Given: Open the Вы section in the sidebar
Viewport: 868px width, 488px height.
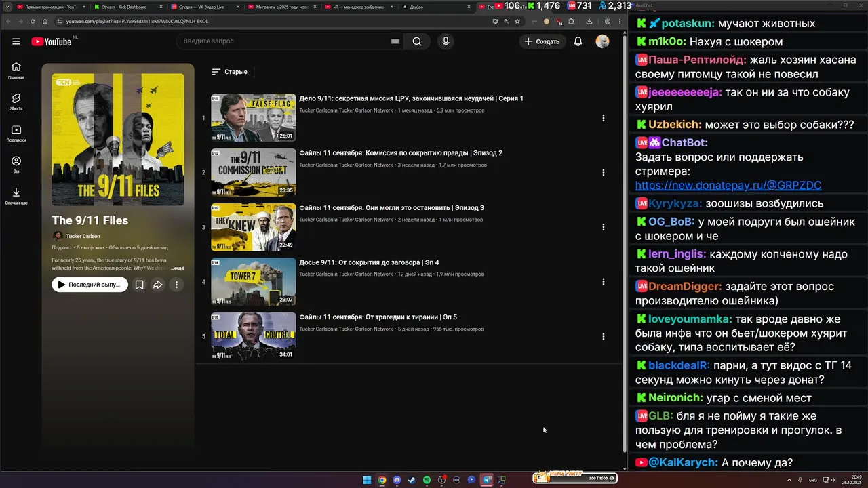Looking at the screenshot, I should pyautogui.click(x=16, y=165).
